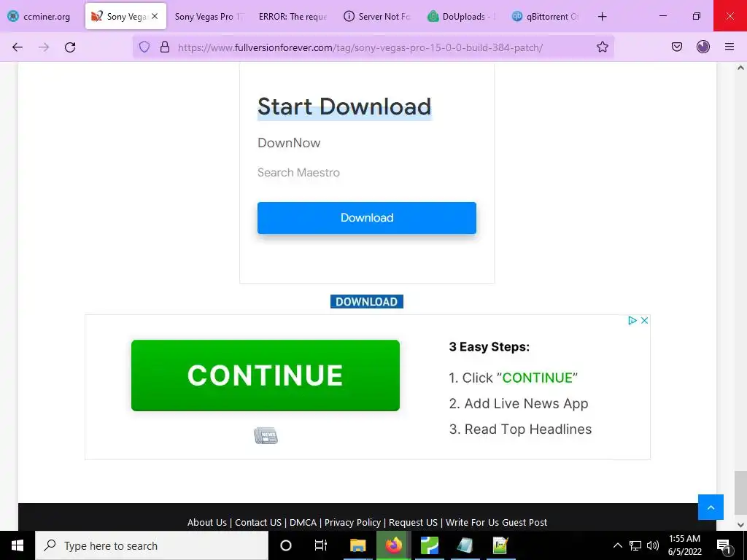Go back to the previous page
The image size is (747, 560).
(18, 47)
